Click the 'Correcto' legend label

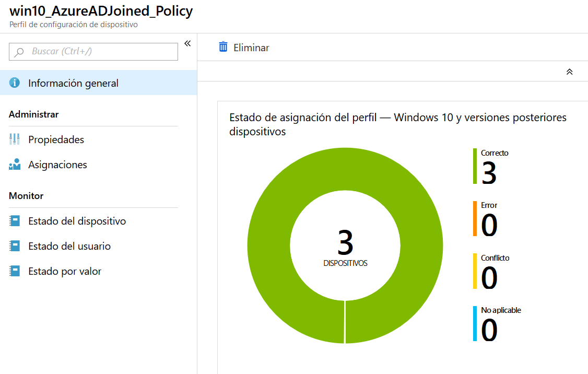tap(495, 153)
